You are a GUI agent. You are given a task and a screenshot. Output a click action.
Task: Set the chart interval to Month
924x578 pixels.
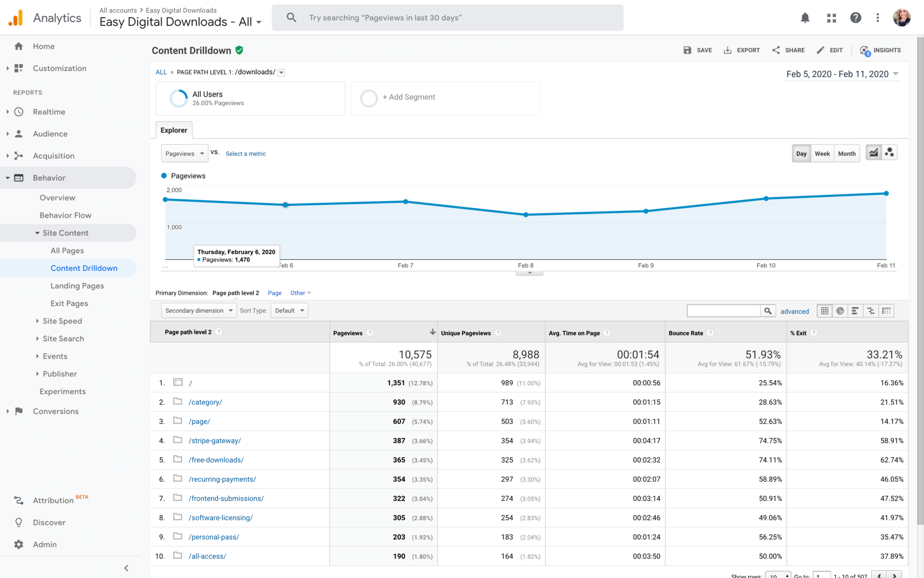click(x=847, y=154)
